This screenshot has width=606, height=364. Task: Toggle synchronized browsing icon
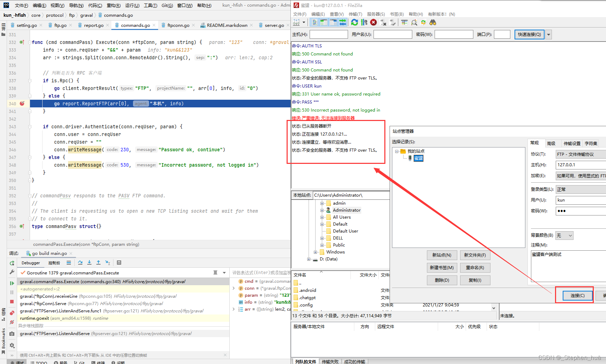click(x=423, y=22)
